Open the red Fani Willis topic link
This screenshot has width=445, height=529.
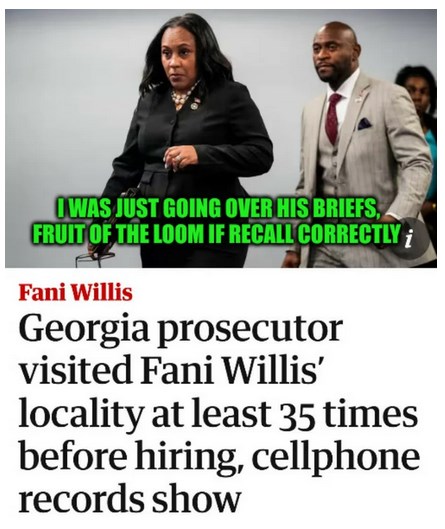[76, 293]
